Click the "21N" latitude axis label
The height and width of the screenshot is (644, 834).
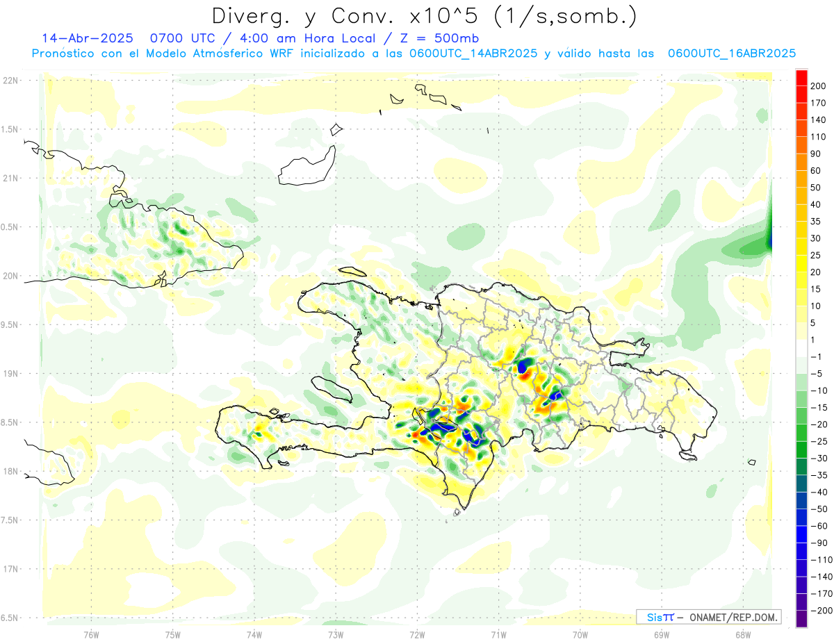click(10, 178)
